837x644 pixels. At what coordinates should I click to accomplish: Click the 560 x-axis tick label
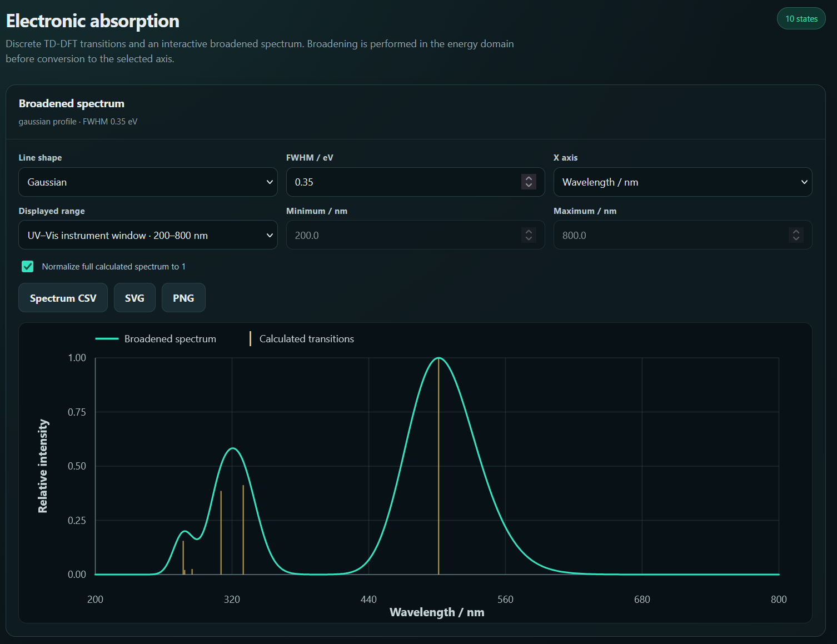505,600
